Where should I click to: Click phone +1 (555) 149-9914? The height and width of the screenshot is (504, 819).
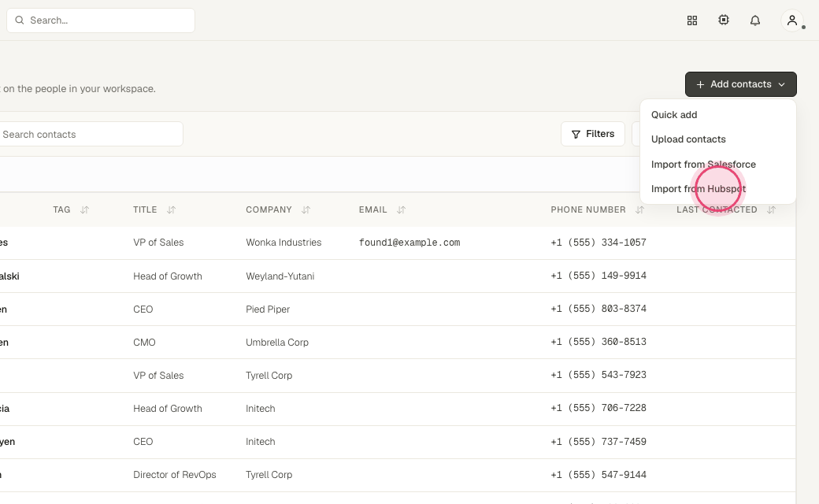click(x=598, y=276)
